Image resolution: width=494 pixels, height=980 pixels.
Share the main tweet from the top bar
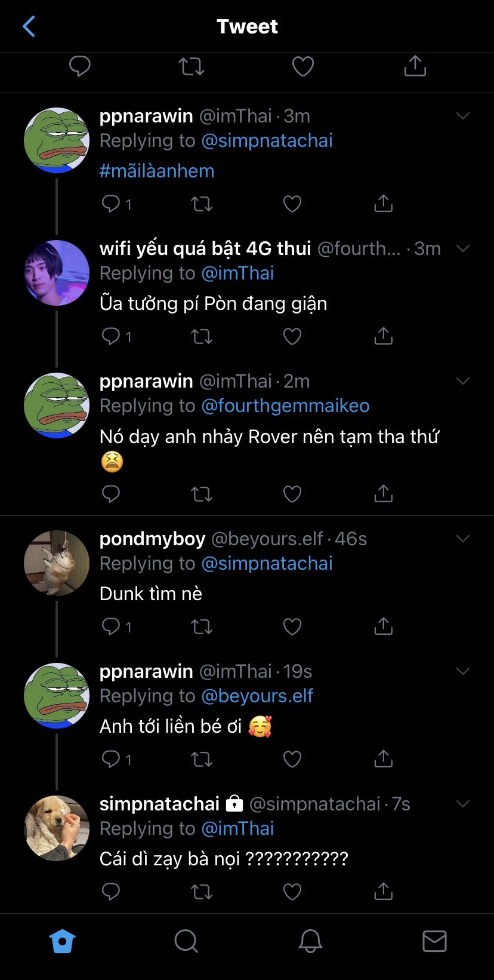415,66
